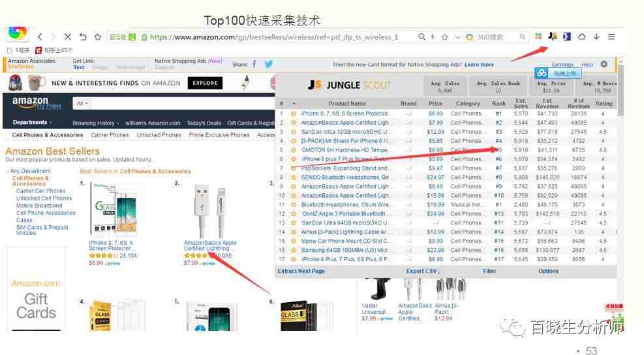This screenshot has height=355, width=644.
Task: Sort by Price column header
Action: pos(435,104)
